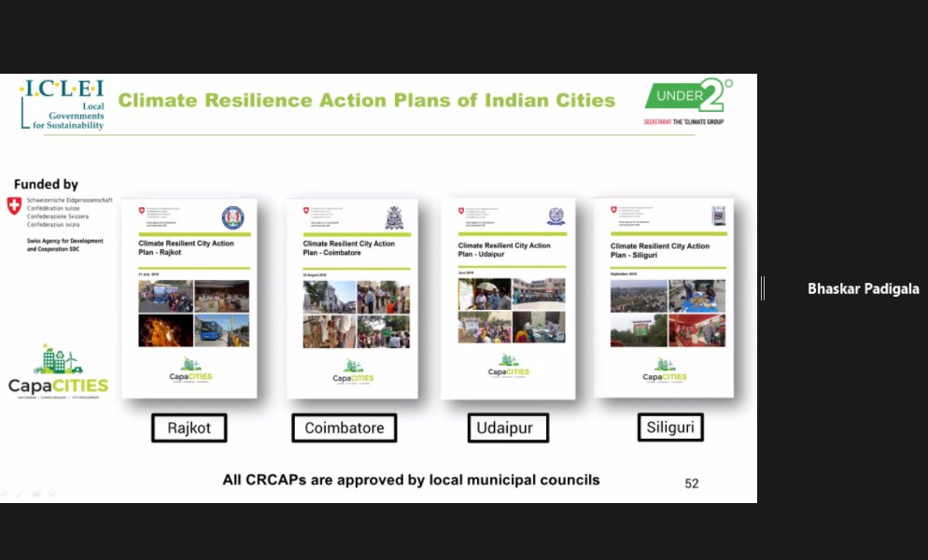Click 'All CRCAPs are approved' footer text
928x560 pixels.
pyautogui.click(x=412, y=480)
